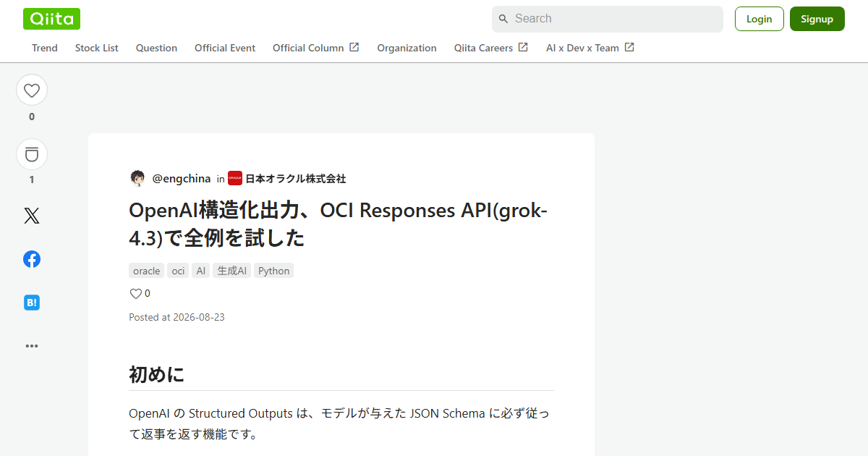The image size is (868, 456).
Task: Click the small heart below the tags
Action: tap(135, 294)
